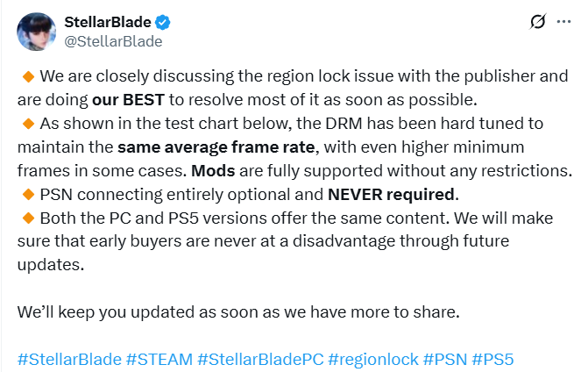This screenshot has height=372, width=588.
Task: Visit the #regionlock hashtag
Action: click(373, 359)
